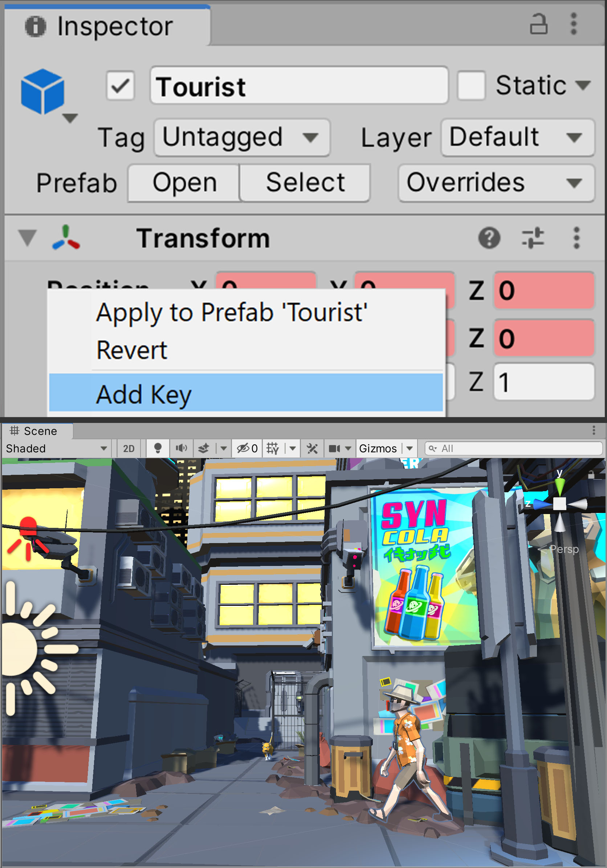Open the scene camera dropdown arrow

348,448
